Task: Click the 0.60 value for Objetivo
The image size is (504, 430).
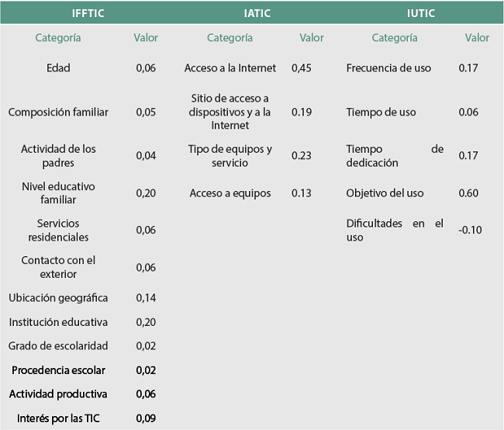Action: 468,193
